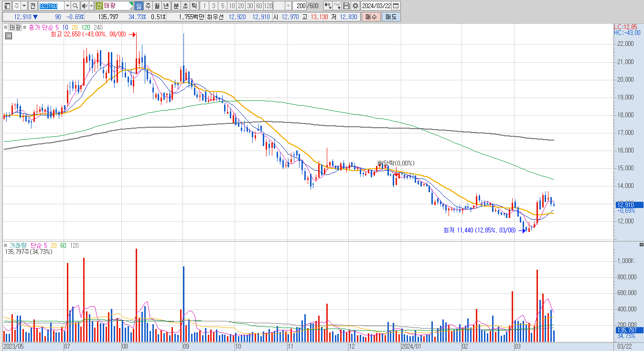Viewport: 644px width, 351px height.
Task: Select the 3 interval button
Action: 214,6
